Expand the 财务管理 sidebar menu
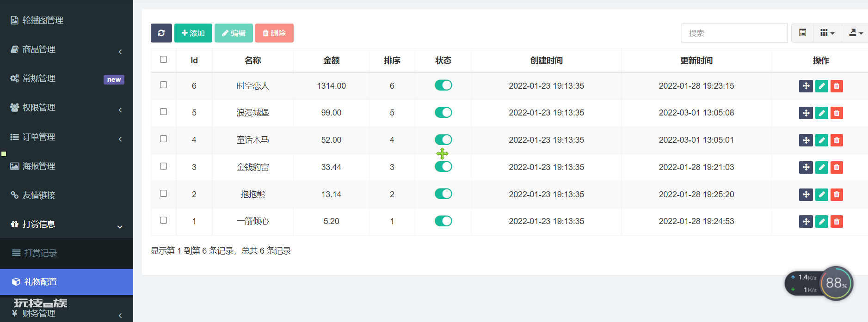 click(x=67, y=314)
